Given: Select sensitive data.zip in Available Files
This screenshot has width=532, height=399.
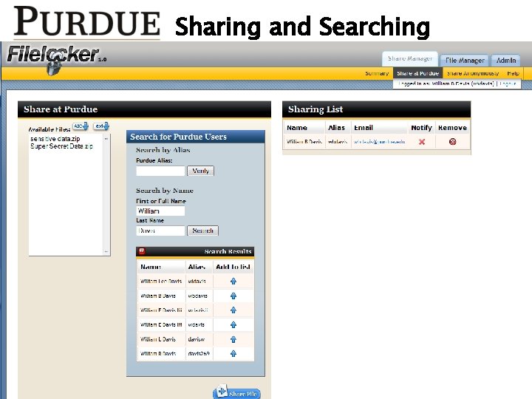Looking at the screenshot, I should (x=55, y=139).
